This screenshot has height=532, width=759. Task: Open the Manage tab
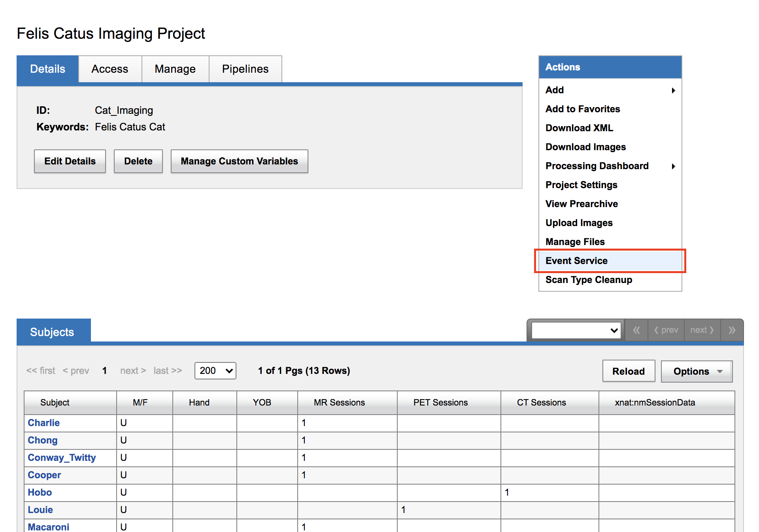click(x=175, y=69)
